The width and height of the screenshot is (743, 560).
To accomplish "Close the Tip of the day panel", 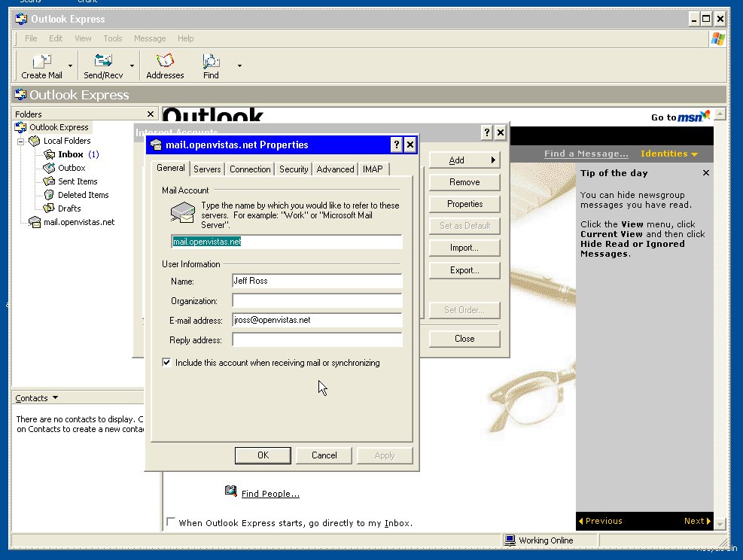I will [x=706, y=173].
